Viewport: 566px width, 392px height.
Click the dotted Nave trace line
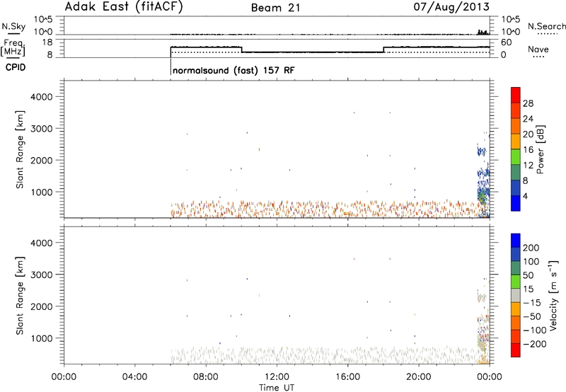coord(206,52)
